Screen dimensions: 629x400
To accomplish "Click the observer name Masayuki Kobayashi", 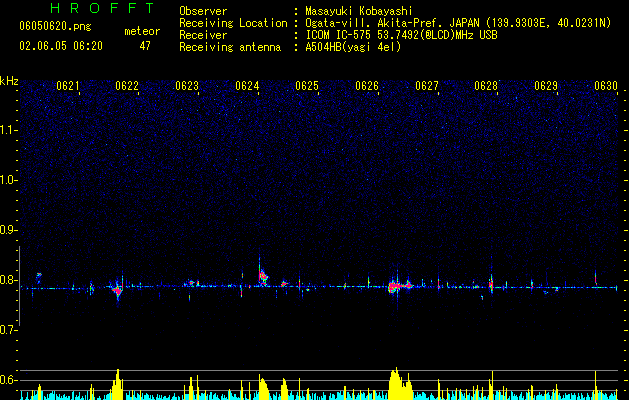I will [x=359, y=11].
